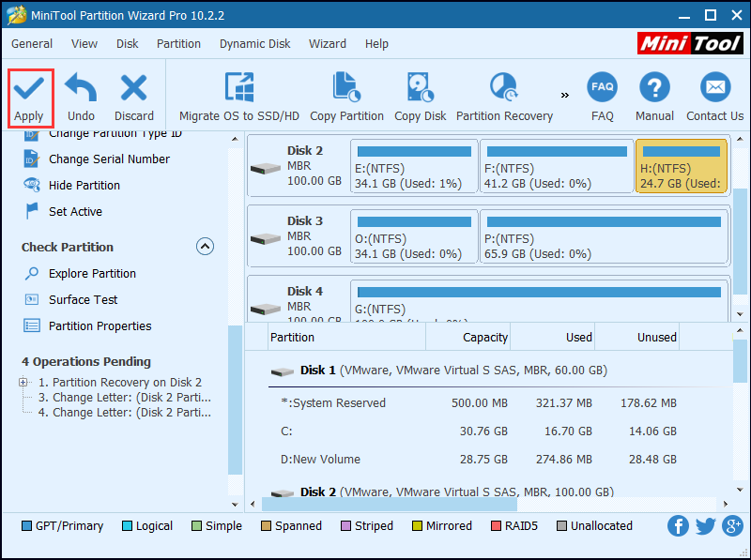This screenshot has height=560, width=751.
Task: Open the View menu
Action: click(x=84, y=43)
